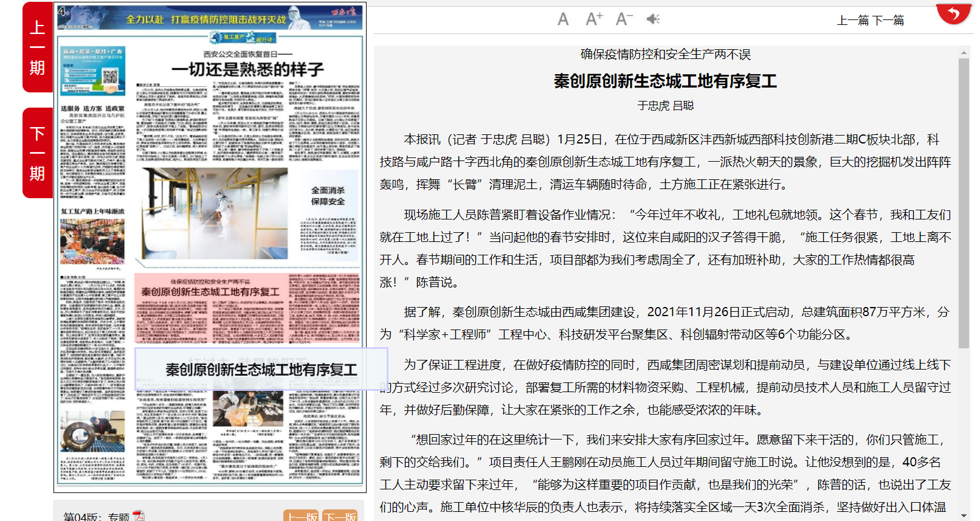This screenshot has width=980, height=521.
Task: Click the 复工复产在行动 section badge
Action: click(x=243, y=38)
